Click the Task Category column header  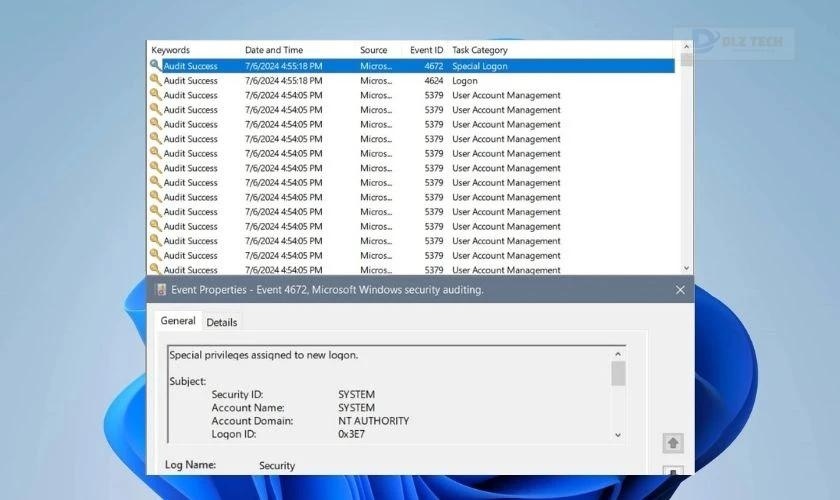coord(480,50)
